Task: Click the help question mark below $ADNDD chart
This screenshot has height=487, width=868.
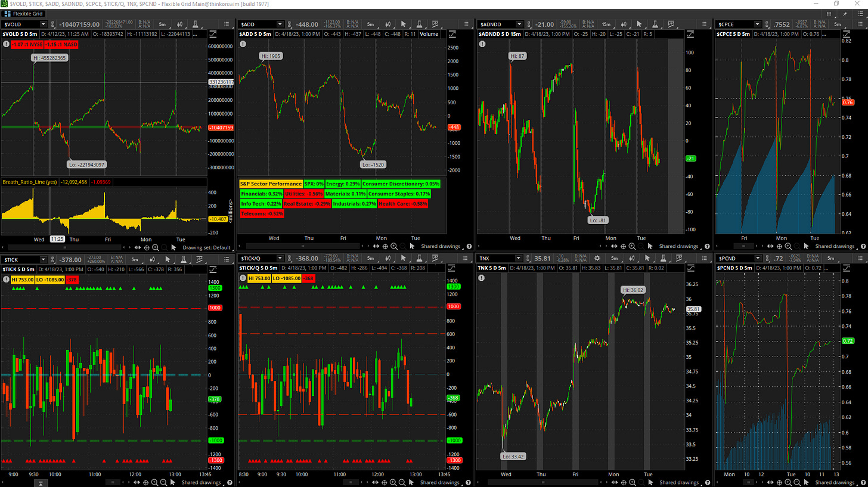Action: [706, 246]
